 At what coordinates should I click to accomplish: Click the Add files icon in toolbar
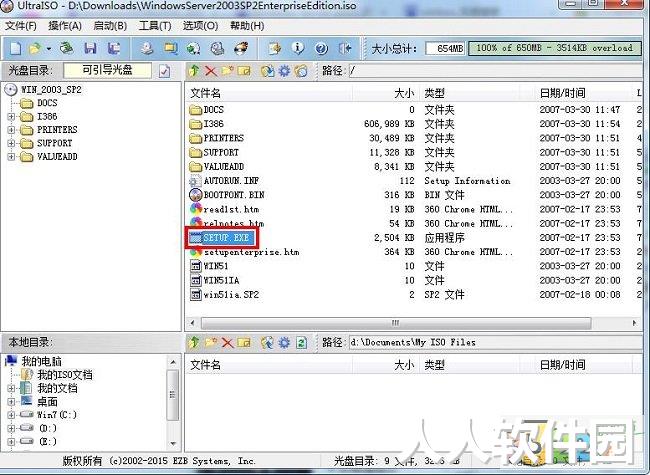[x=274, y=48]
